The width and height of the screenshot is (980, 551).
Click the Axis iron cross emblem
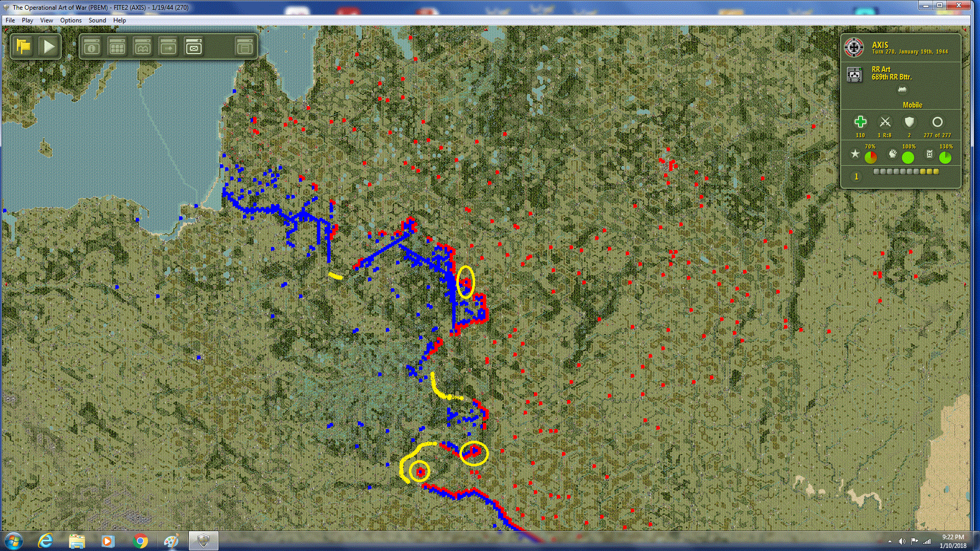(x=854, y=47)
